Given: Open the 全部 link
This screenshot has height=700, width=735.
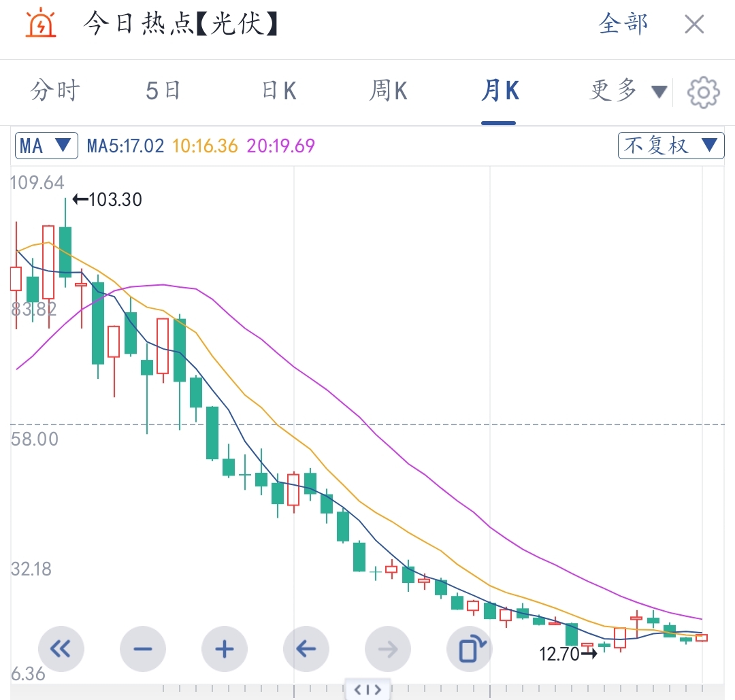Looking at the screenshot, I should (623, 23).
